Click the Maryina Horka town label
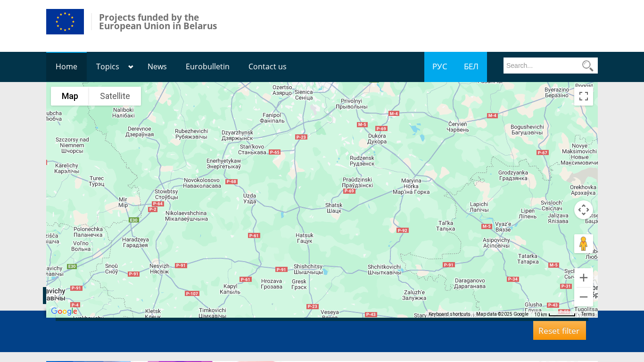Screen dimensions: 644x362 click(411, 186)
